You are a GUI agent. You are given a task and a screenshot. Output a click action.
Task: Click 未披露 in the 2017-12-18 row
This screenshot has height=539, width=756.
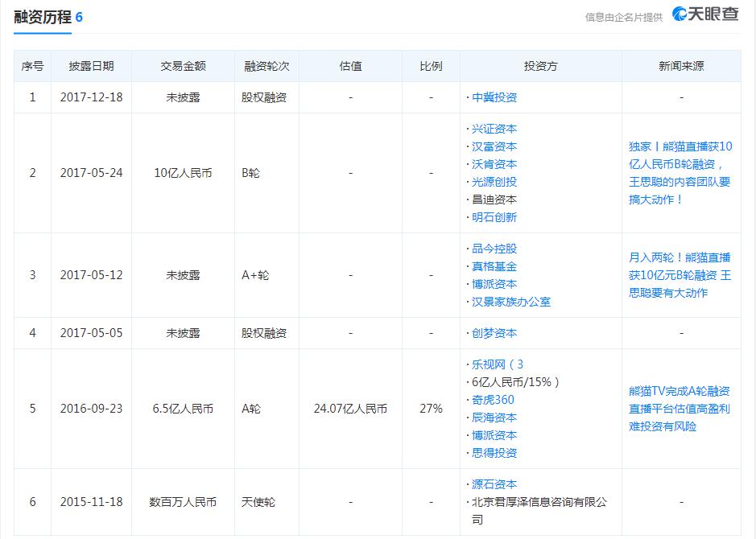[x=183, y=97]
